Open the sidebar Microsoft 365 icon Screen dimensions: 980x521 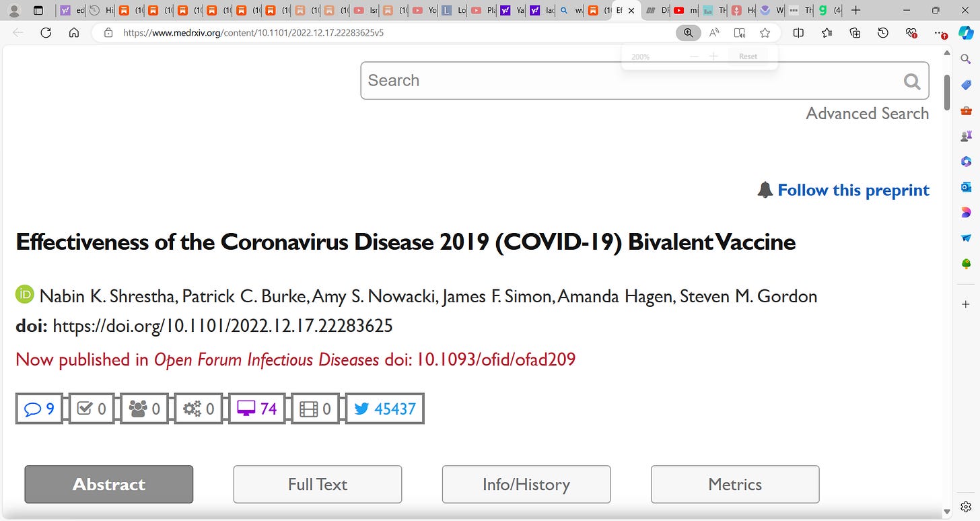966,162
